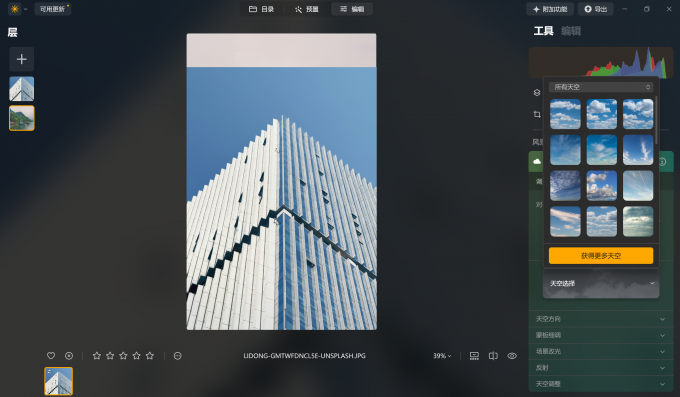680x397 pixels.
Task: Switch to the 目录 catalog tab
Action: [262, 9]
